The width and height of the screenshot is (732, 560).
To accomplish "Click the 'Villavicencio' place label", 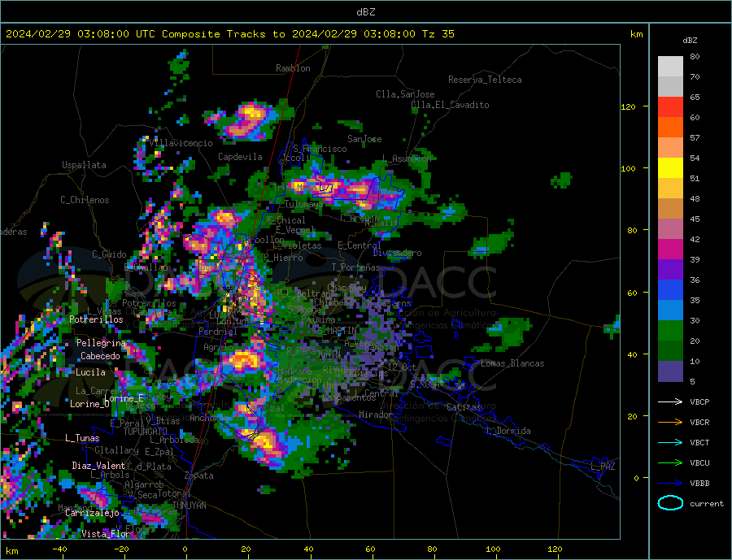I will (x=181, y=143).
